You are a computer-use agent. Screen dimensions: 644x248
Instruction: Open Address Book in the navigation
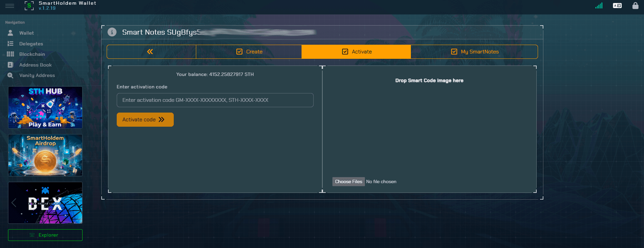point(35,65)
